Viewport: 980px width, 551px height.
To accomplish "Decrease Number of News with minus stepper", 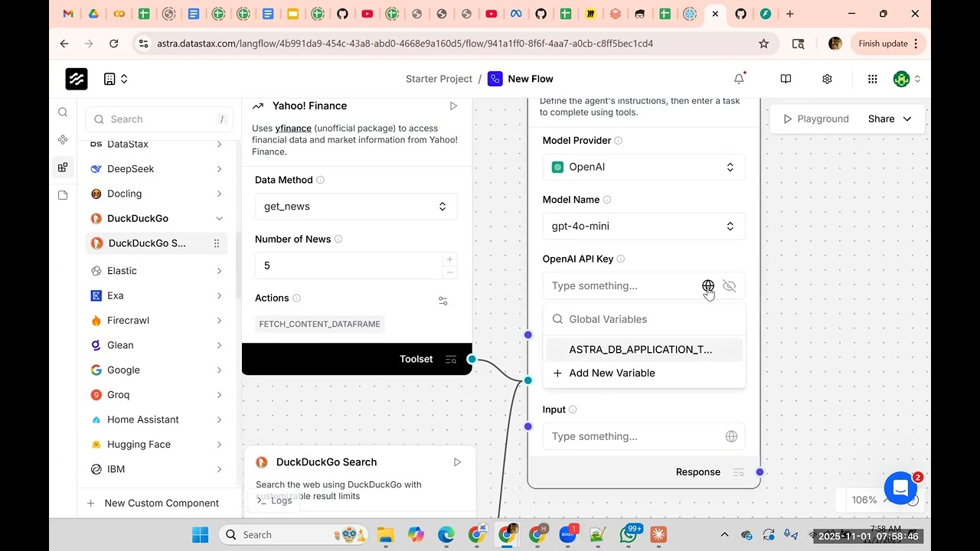I will (x=449, y=272).
